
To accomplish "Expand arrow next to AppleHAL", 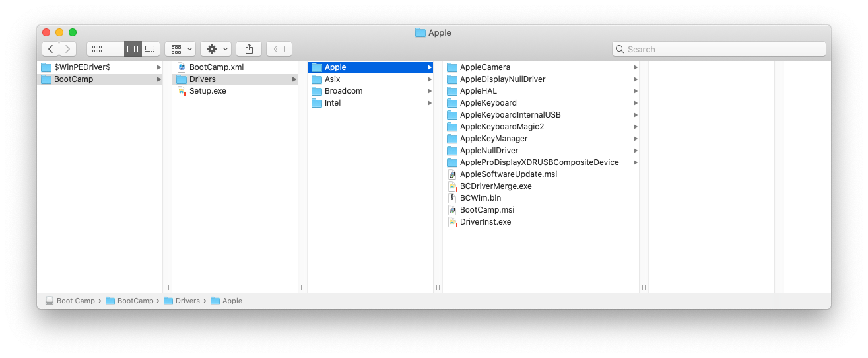I will tap(635, 91).
